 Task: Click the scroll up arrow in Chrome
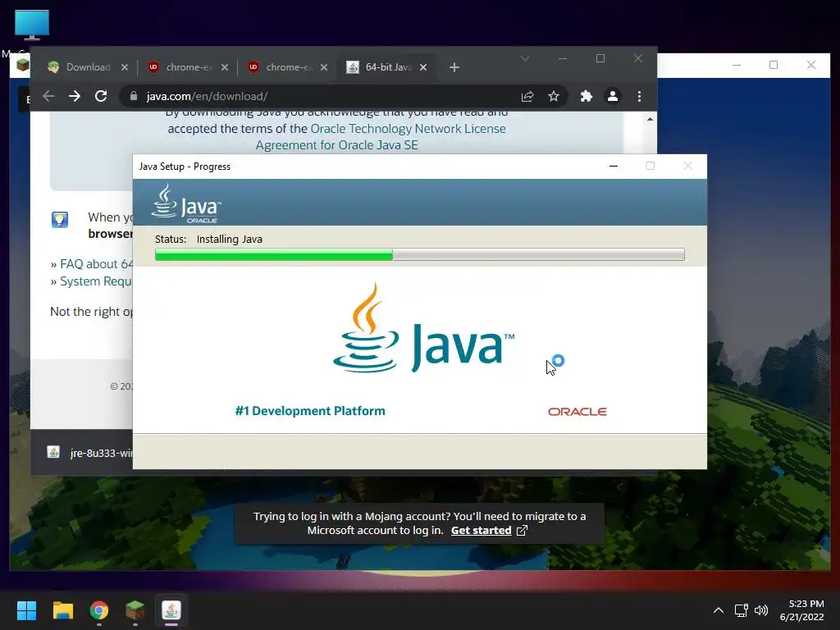click(650, 119)
